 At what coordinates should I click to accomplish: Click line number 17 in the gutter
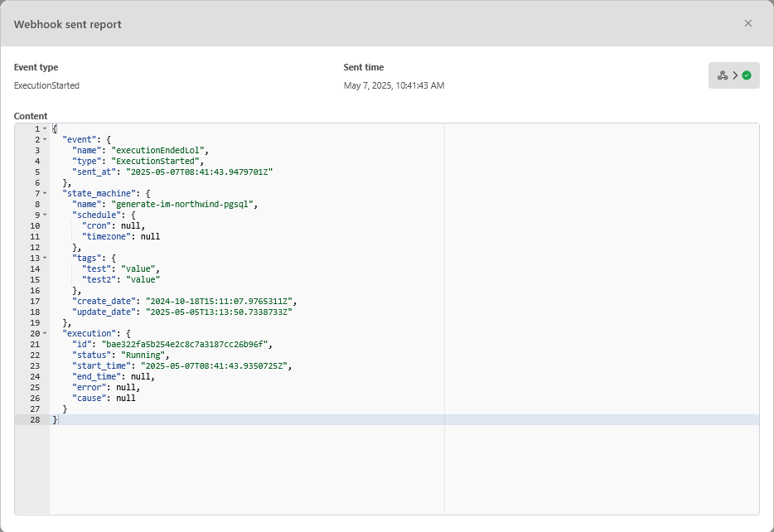pos(34,302)
